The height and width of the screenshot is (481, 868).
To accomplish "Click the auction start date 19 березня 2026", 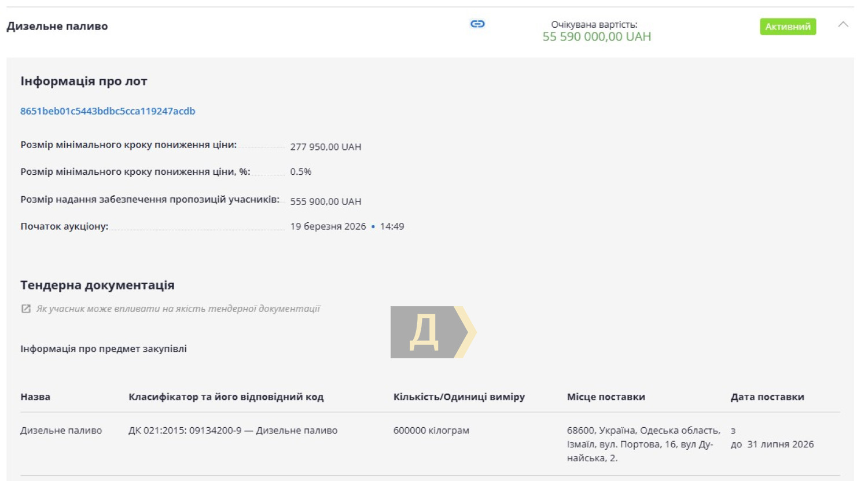I will [x=328, y=226].
